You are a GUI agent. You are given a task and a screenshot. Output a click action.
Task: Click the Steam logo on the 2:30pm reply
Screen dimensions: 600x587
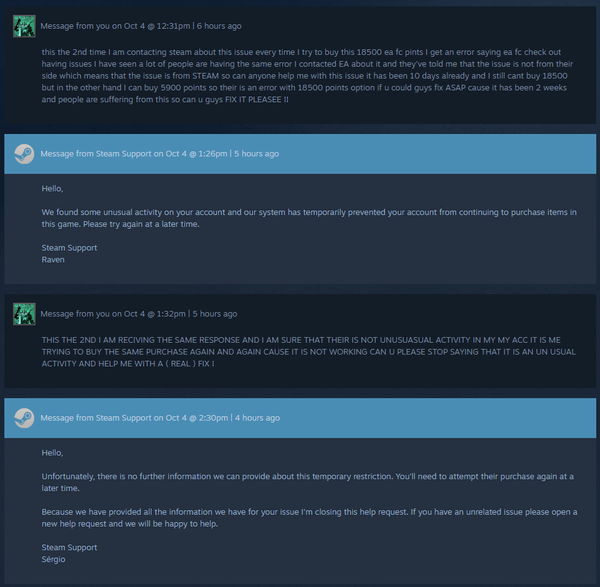[24, 417]
